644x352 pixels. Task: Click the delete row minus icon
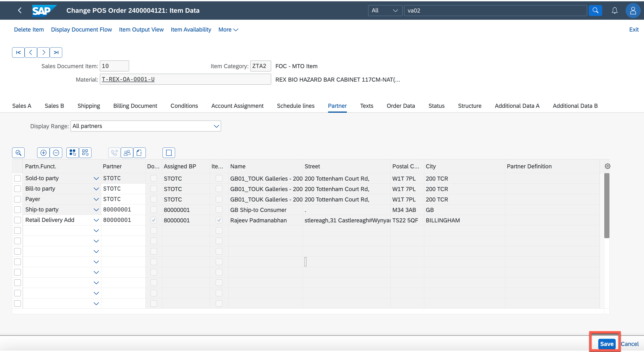(56, 153)
